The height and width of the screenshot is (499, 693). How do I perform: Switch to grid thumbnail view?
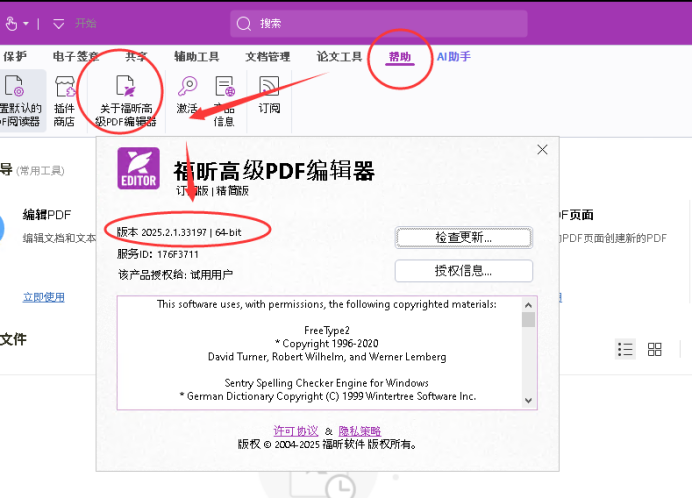tap(655, 349)
